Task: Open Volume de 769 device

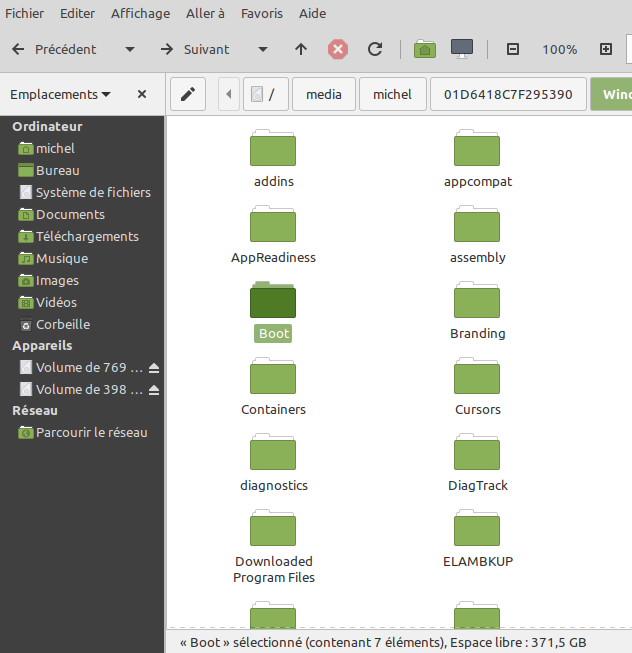Action: coord(82,367)
